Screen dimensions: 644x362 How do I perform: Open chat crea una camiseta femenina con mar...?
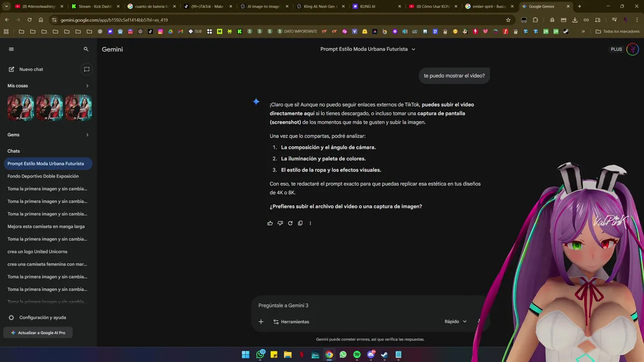[48, 264]
